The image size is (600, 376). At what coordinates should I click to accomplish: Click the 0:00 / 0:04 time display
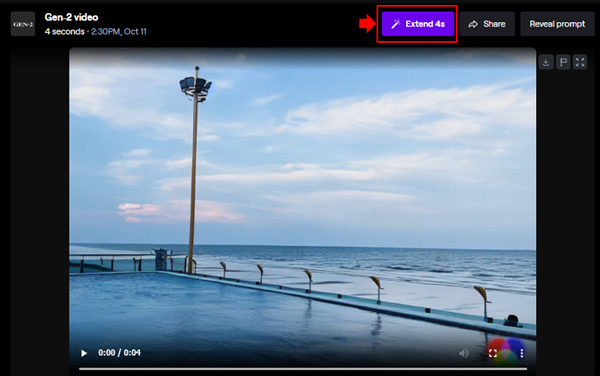click(x=119, y=353)
